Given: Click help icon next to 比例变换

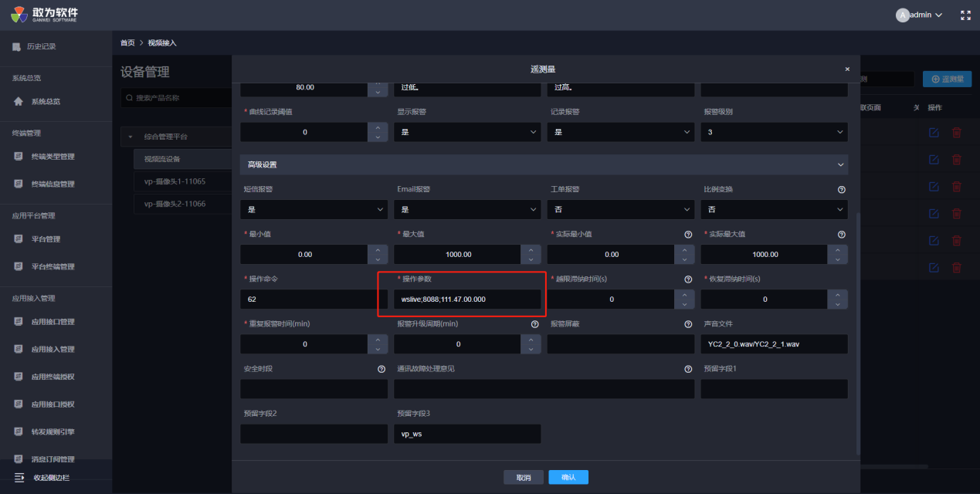Looking at the screenshot, I should tap(841, 189).
